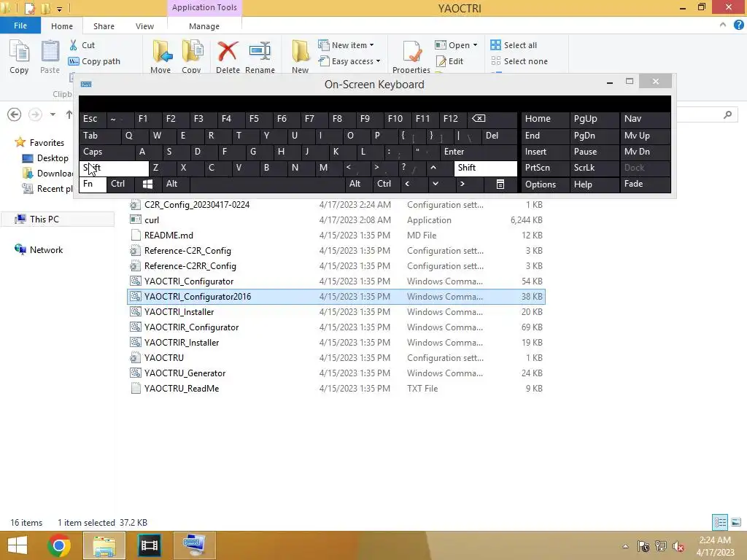Click the Start button

point(18,545)
